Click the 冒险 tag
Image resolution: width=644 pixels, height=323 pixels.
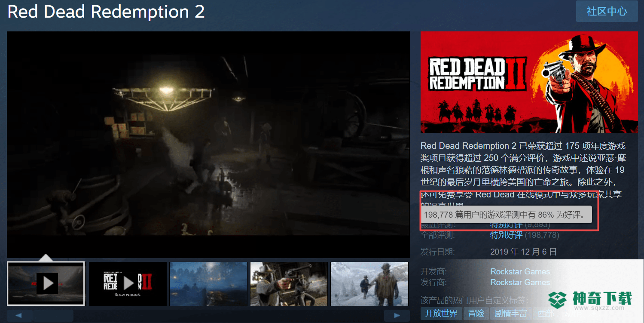pyautogui.click(x=476, y=313)
